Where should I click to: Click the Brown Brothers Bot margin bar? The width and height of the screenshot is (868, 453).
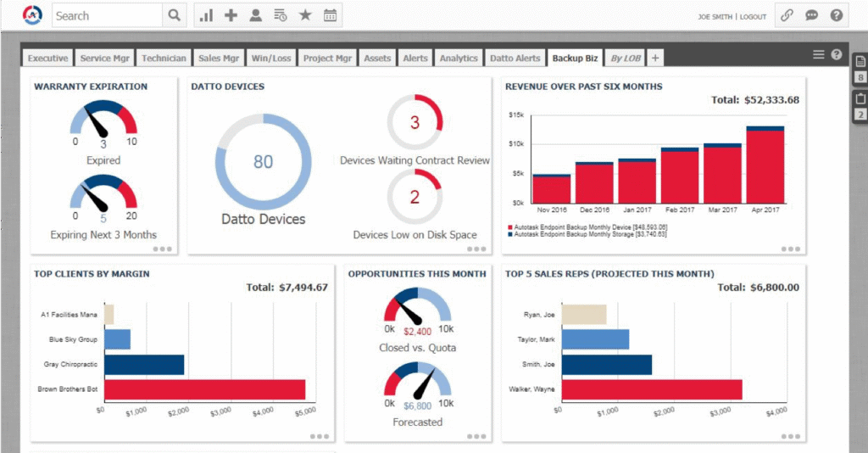[205, 389]
